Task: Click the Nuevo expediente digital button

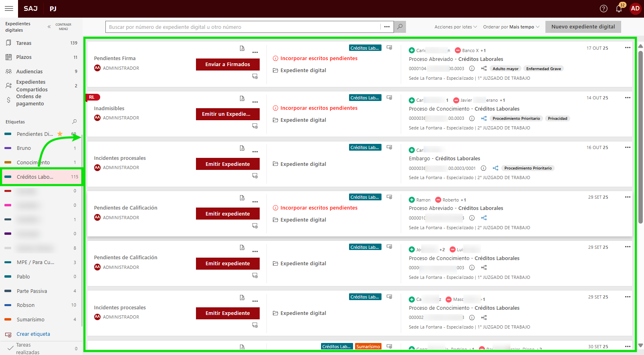Action: pyautogui.click(x=583, y=27)
